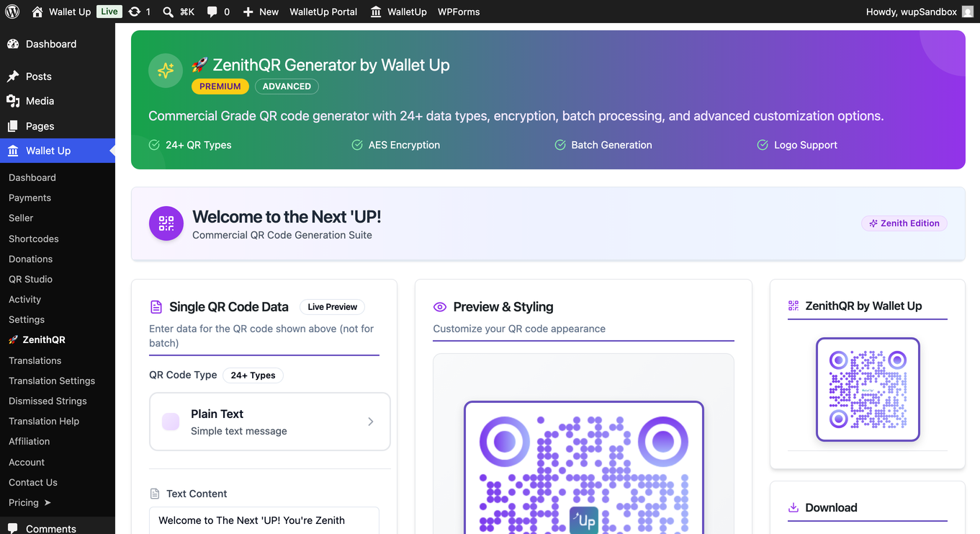Image resolution: width=980 pixels, height=534 pixels.
Task: Click the plus icon beside New
Action: pos(248,12)
